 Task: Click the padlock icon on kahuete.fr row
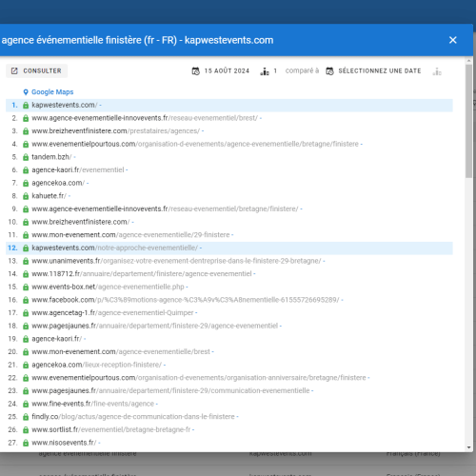click(26, 196)
